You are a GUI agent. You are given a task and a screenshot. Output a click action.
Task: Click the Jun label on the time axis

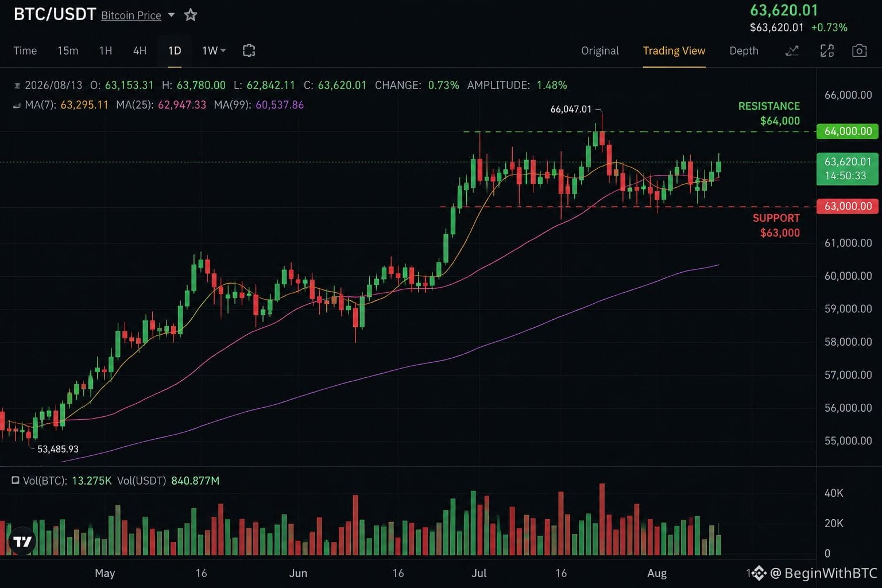coord(298,573)
